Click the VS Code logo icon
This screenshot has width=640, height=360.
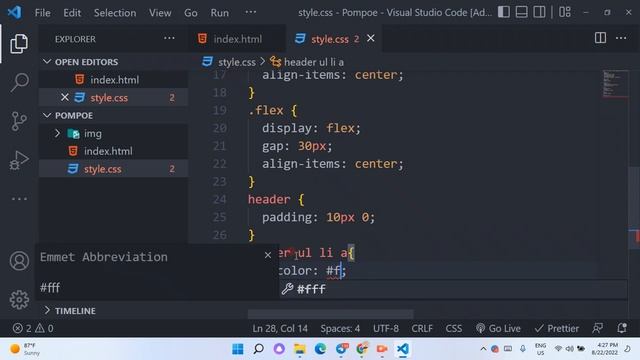(15, 12)
